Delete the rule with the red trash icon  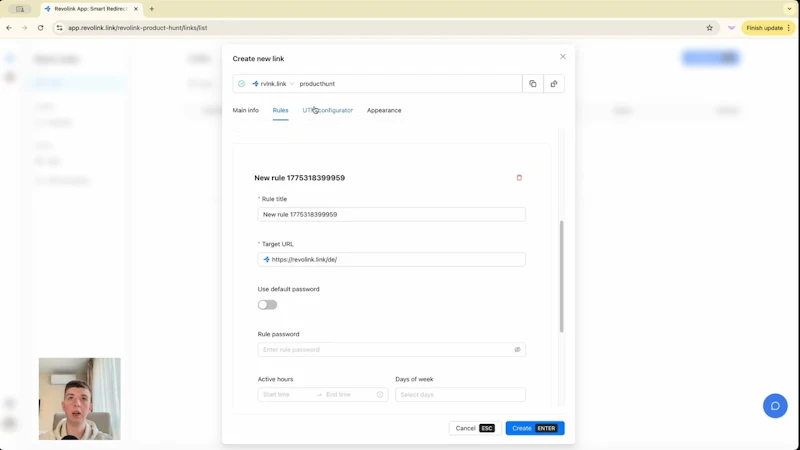(x=519, y=178)
